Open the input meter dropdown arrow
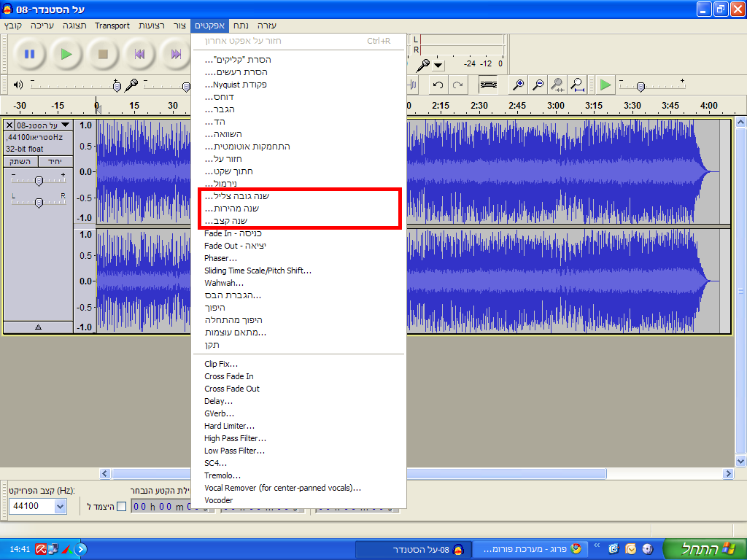Viewport: 747px width, 560px height. (438, 65)
